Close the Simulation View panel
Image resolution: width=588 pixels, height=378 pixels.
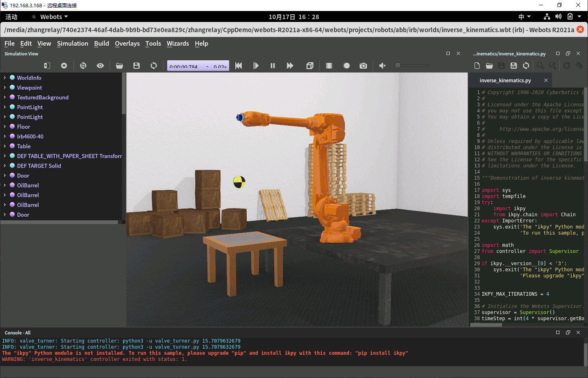point(458,53)
